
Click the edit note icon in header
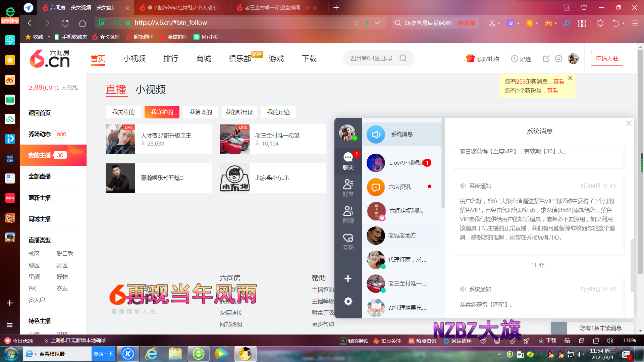pyautogui.click(x=546, y=59)
